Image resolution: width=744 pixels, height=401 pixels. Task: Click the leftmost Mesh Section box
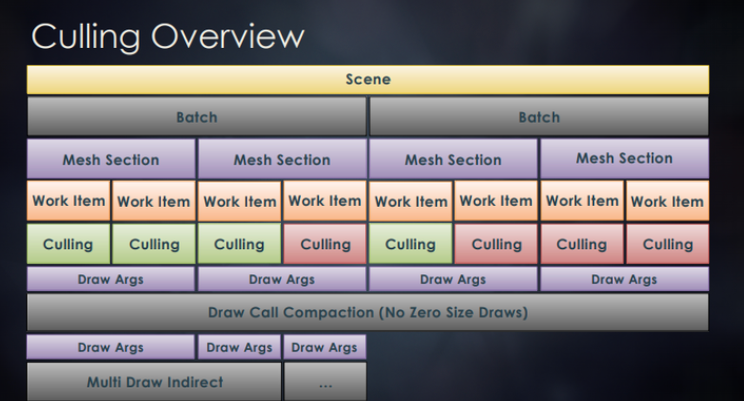(111, 159)
